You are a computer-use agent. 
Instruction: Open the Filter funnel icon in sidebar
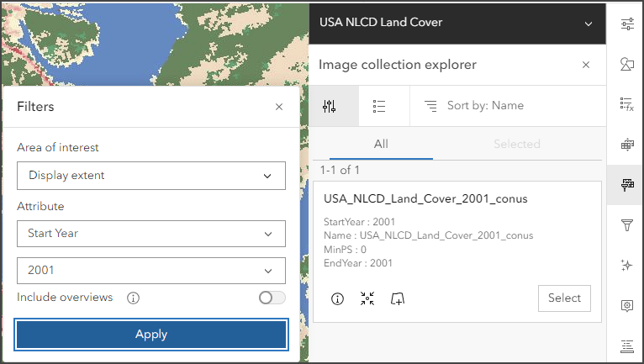point(627,224)
